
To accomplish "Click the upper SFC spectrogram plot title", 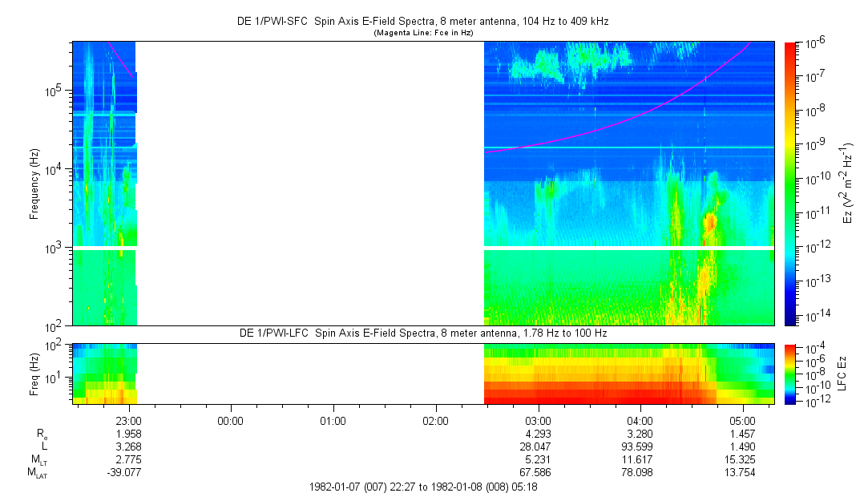I will (423, 22).
